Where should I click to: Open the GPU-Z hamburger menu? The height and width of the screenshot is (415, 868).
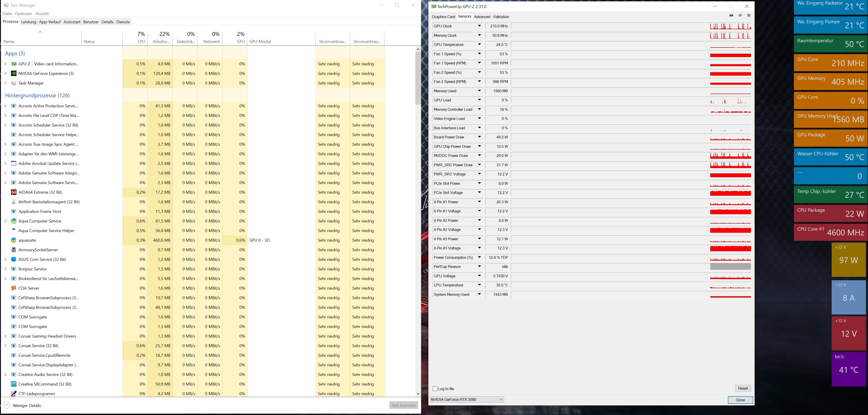click(x=749, y=16)
